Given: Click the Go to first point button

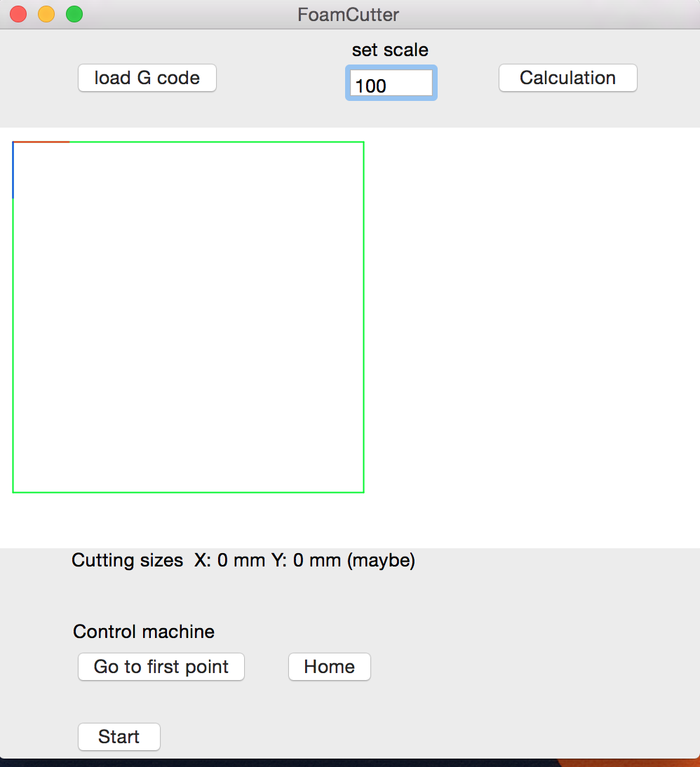Looking at the screenshot, I should coord(161,667).
